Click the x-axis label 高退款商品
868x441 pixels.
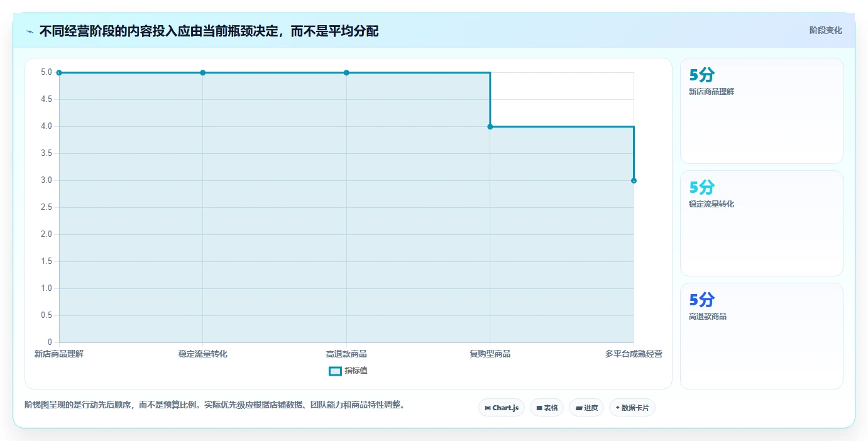click(346, 354)
